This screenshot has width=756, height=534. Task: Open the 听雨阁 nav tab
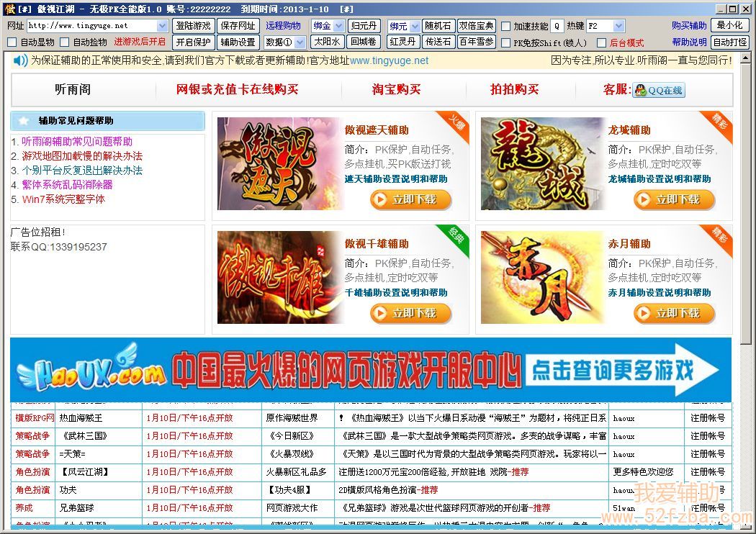click(x=72, y=90)
